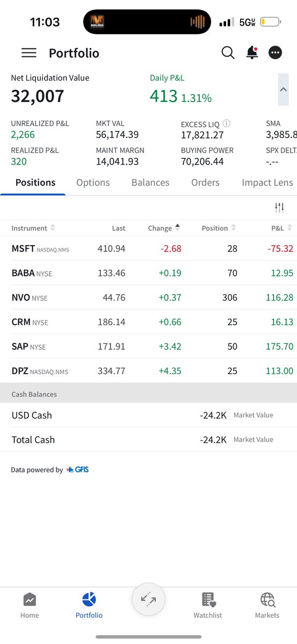Sort by P&L column arrows
The width and height of the screenshot is (297, 644).
click(x=289, y=228)
